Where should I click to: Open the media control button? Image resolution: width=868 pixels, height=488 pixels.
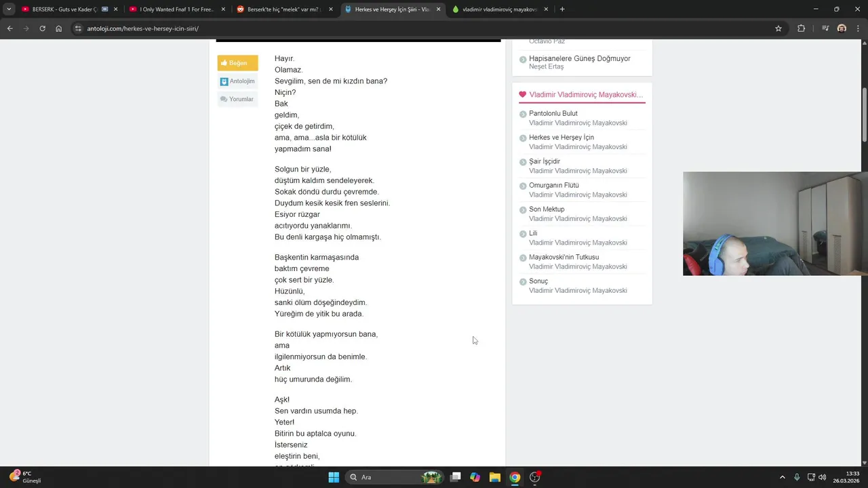point(825,28)
